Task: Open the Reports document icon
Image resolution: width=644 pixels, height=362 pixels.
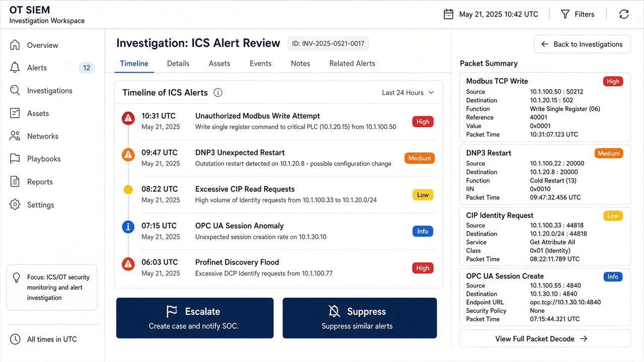Action: point(15,182)
